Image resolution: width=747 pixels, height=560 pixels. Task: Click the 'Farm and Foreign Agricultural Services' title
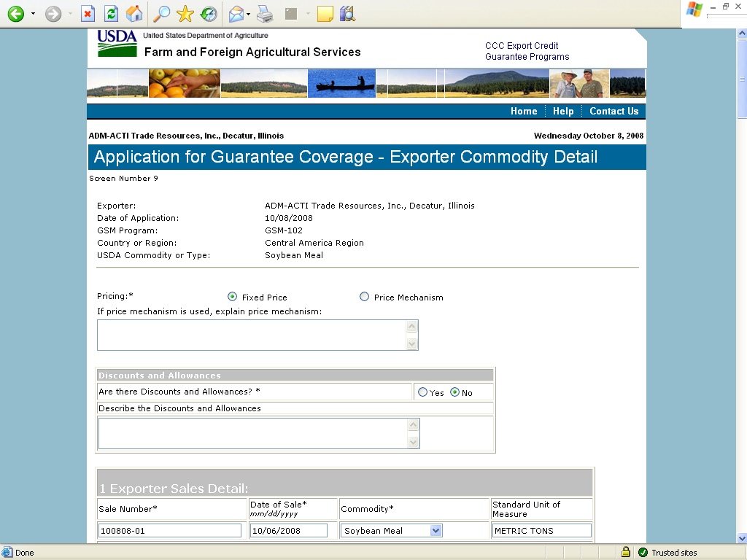pyautogui.click(x=252, y=52)
